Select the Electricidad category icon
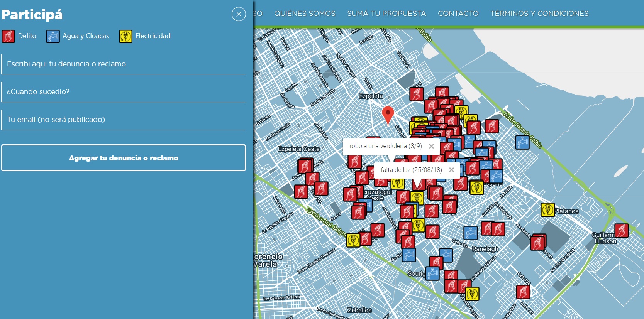Image resolution: width=644 pixels, height=319 pixels. 125,36
